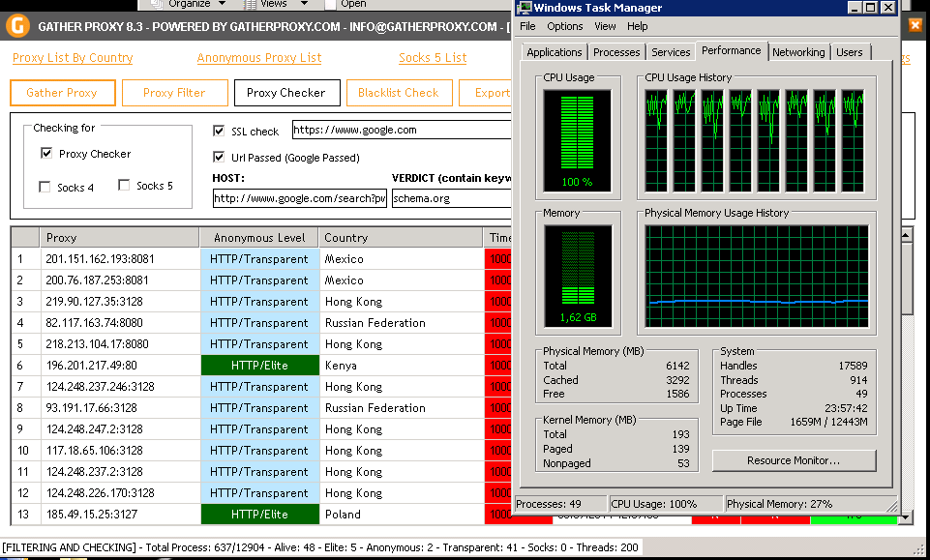Viewport: 930px width, 560px height.
Task: Select proxy 82.117.163.74:8080
Action: (x=94, y=323)
